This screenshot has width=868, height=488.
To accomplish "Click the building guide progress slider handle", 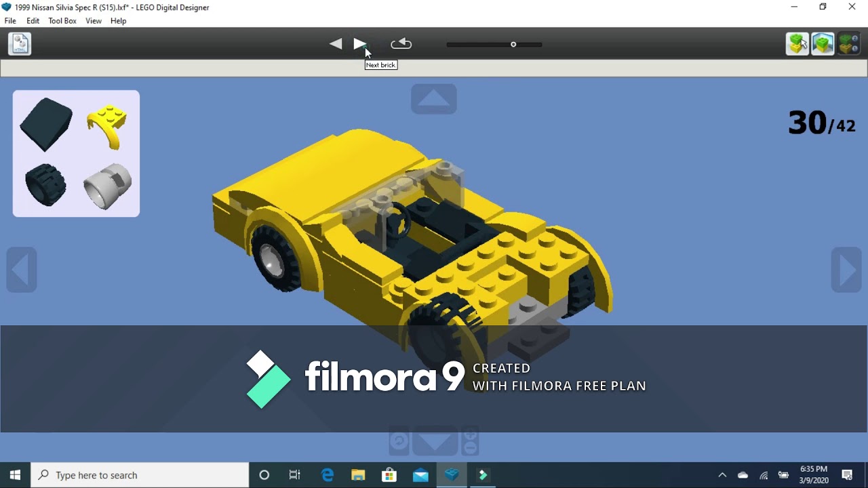I will point(513,45).
